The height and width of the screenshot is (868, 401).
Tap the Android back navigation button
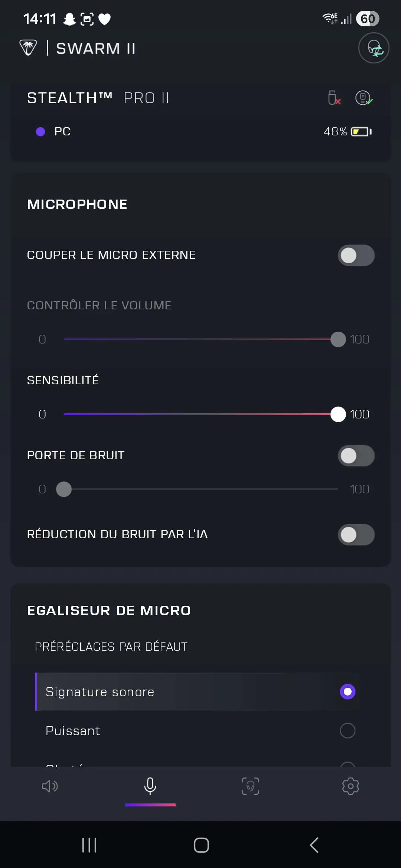click(314, 845)
